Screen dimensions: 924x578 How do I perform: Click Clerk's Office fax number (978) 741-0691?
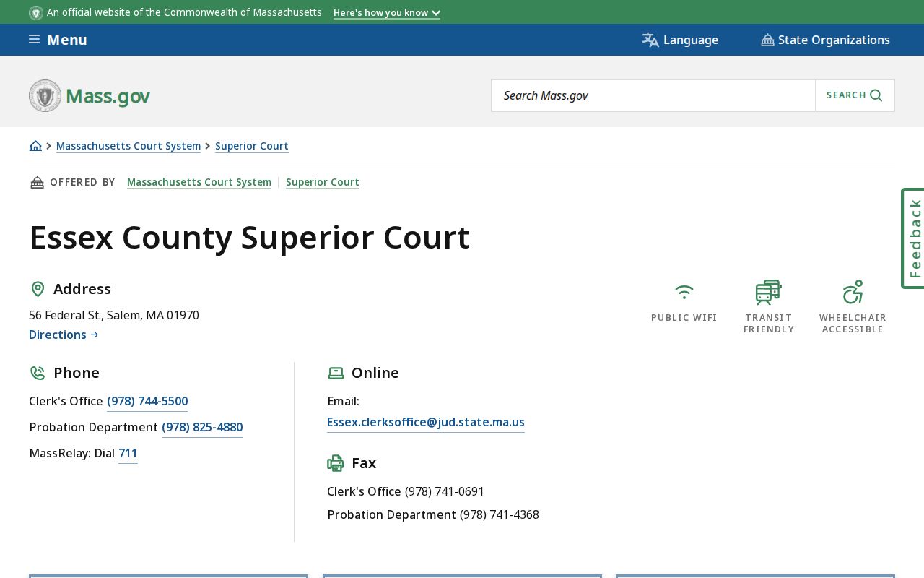click(445, 491)
